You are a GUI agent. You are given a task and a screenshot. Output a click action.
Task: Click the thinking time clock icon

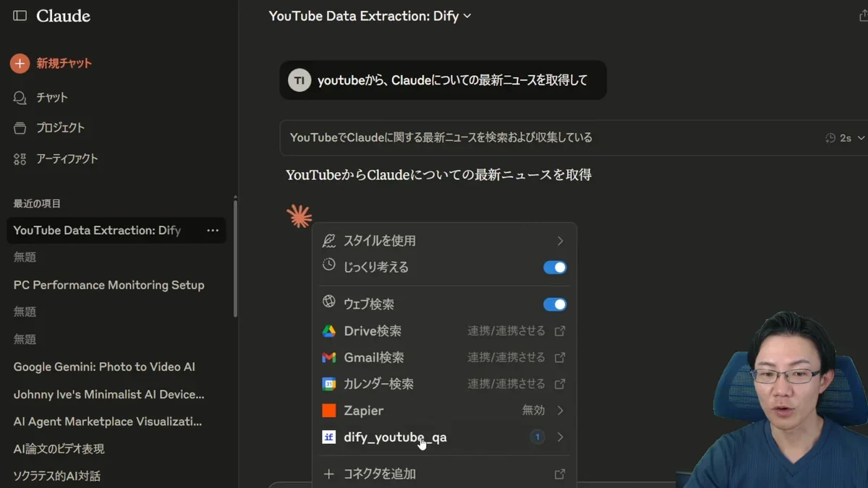pyautogui.click(x=830, y=138)
